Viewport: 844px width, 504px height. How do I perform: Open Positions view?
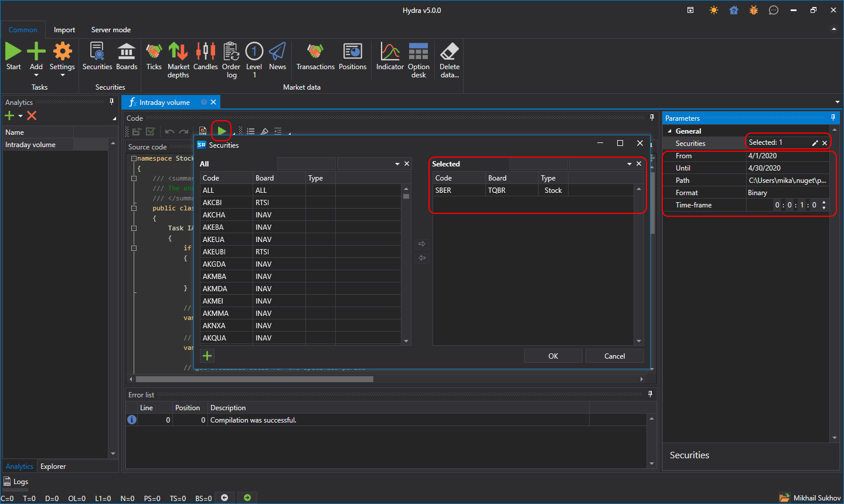click(x=353, y=56)
